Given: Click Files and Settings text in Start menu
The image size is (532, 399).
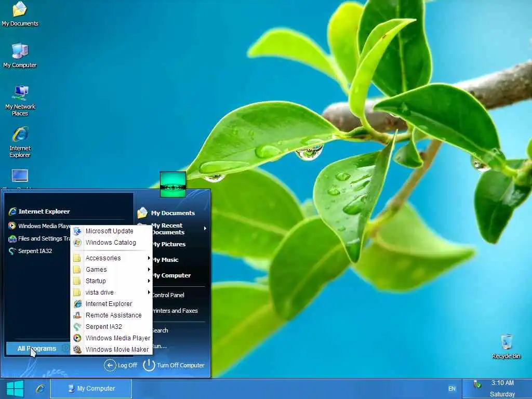Looking at the screenshot, I should click(44, 238).
